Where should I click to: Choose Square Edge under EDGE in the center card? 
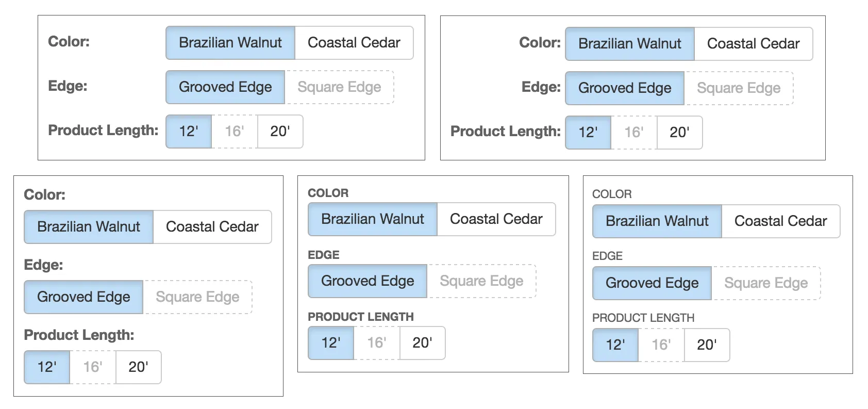[x=481, y=281]
